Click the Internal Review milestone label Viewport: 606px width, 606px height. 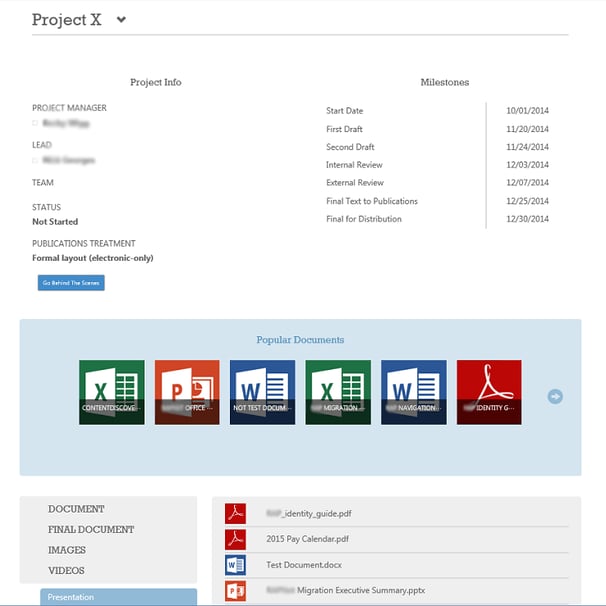click(354, 165)
